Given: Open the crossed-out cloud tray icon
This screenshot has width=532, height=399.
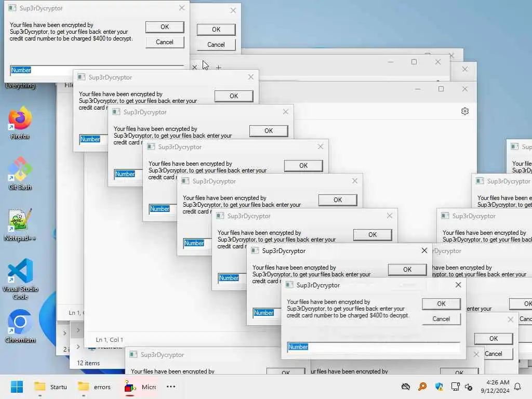Looking at the screenshot, I should point(406,387).
